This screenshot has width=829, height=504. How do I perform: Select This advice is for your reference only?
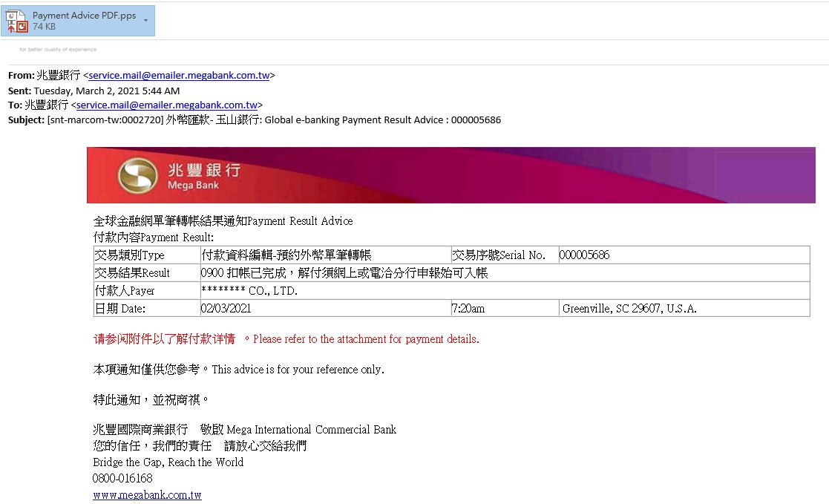coord(298,370)
